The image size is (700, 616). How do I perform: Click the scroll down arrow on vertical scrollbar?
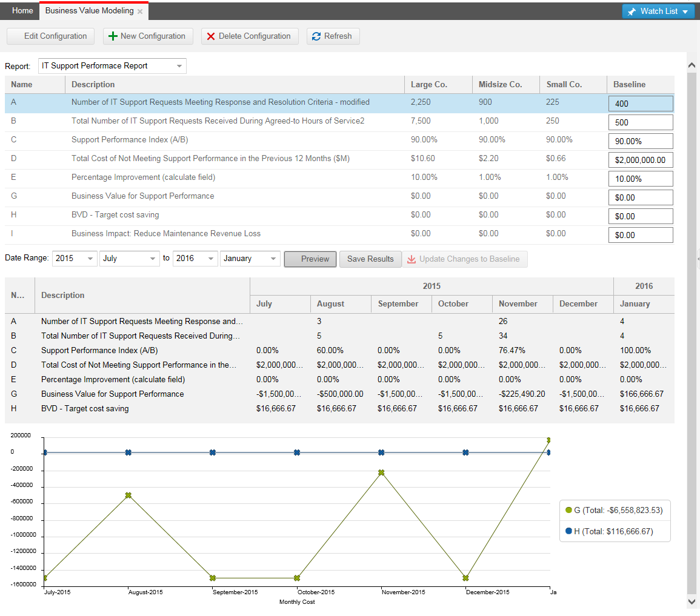(692, 601)
